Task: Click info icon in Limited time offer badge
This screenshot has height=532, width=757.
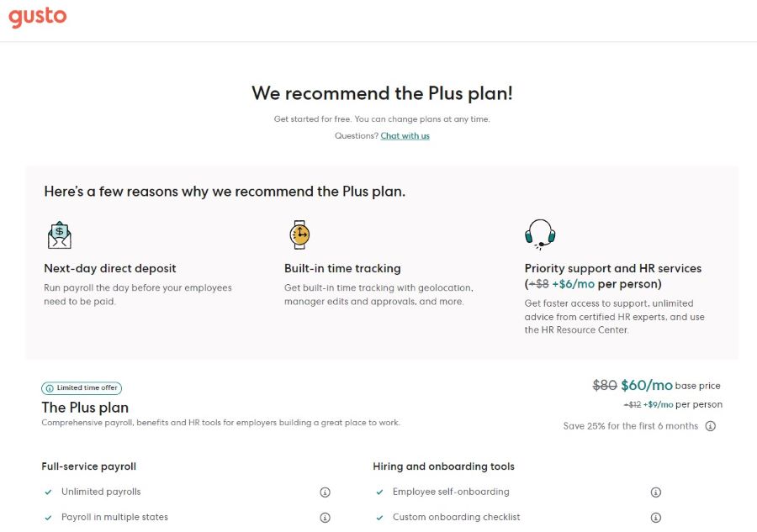Action: (x=50, y=388)
